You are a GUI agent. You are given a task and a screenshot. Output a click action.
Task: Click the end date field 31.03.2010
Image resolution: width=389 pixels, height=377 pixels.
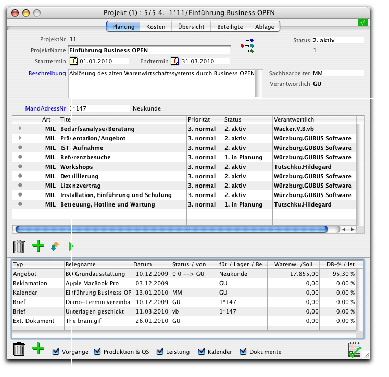tap(205, 61)
